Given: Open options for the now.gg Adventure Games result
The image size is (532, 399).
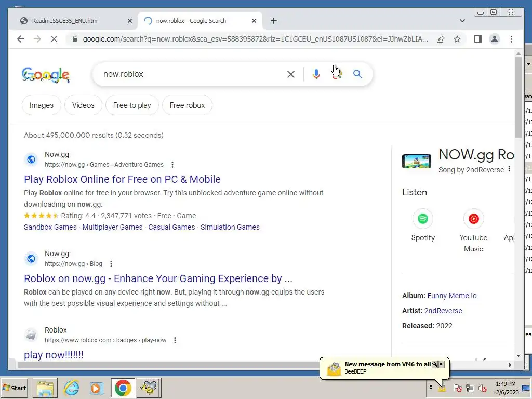Looking at the screenshot, I should (x=172, y=165).
